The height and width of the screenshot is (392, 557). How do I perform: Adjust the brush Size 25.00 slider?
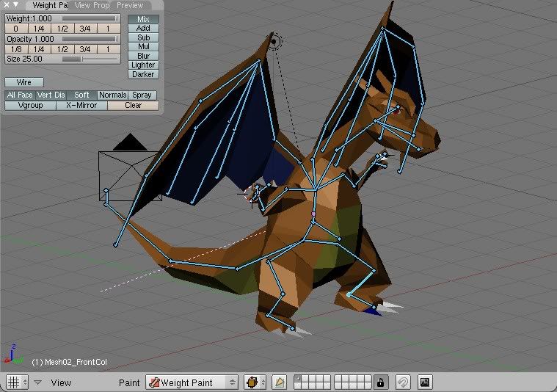tap(62, 59)
